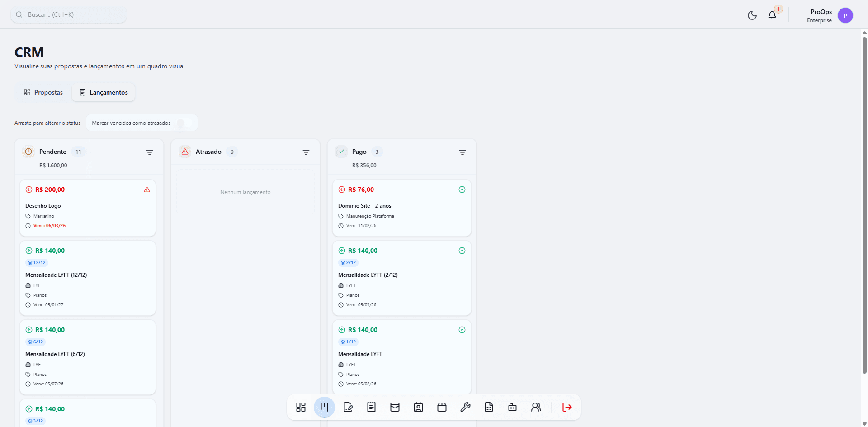Log out using the red exit icon

click(x=566, y=407)
